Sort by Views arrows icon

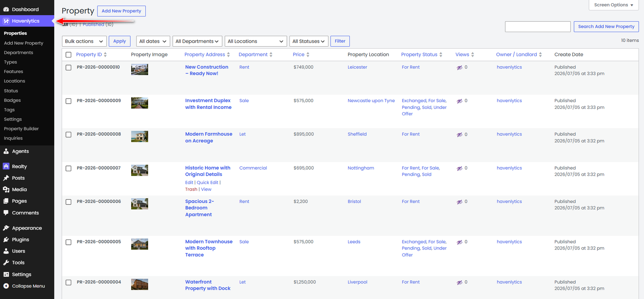pyautogui.click(x=473, y=55)
